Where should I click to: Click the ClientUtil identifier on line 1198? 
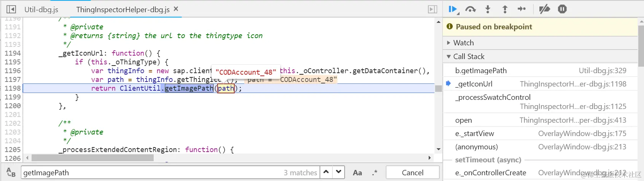pos(140,88)
